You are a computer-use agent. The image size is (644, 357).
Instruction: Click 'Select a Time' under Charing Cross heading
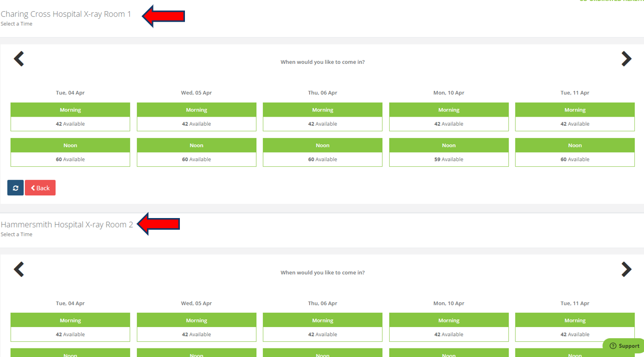[x=17, y=24]
